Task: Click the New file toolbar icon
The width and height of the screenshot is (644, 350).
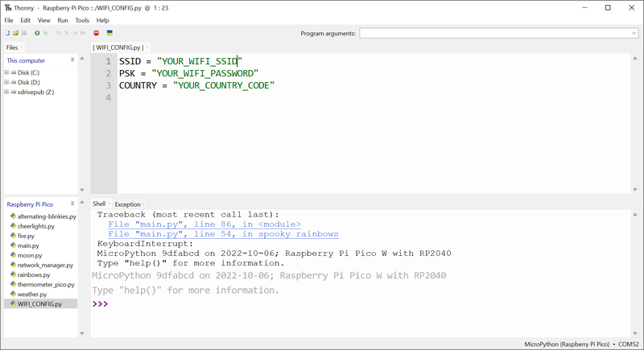Action: pos(8,33)
